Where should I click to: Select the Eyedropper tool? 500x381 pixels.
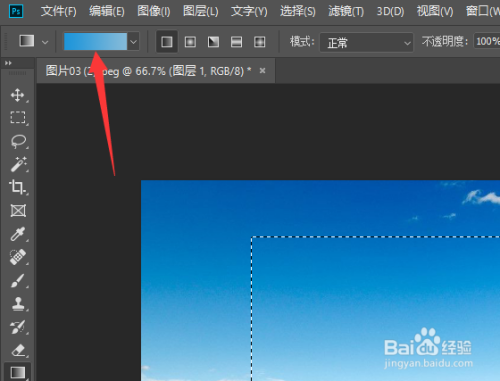coord(18,234)
